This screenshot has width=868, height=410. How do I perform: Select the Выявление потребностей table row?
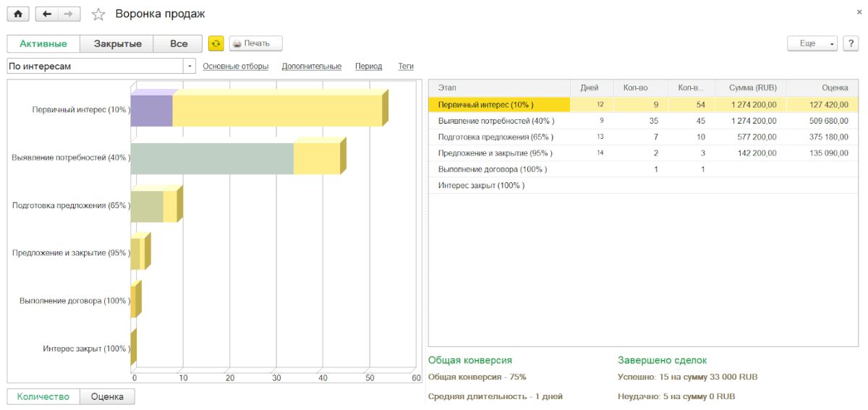point(495,121)
